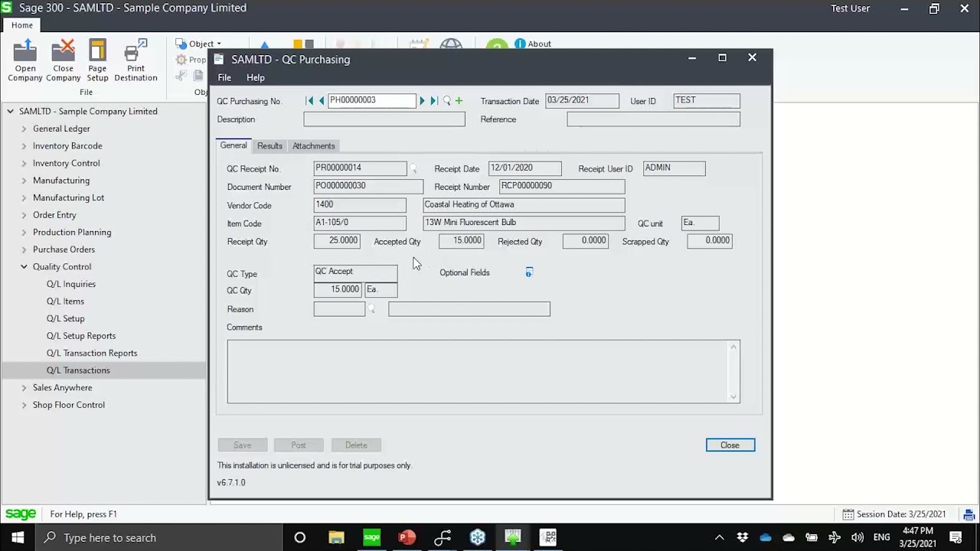Screen dimensions: 980x551
Task: Open the notification center icon
Action: click(x=955, y=537)
